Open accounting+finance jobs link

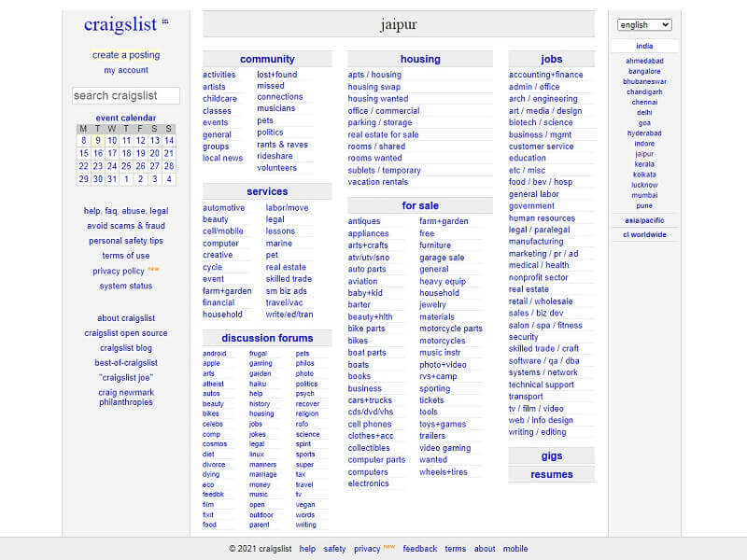[545, 75]
